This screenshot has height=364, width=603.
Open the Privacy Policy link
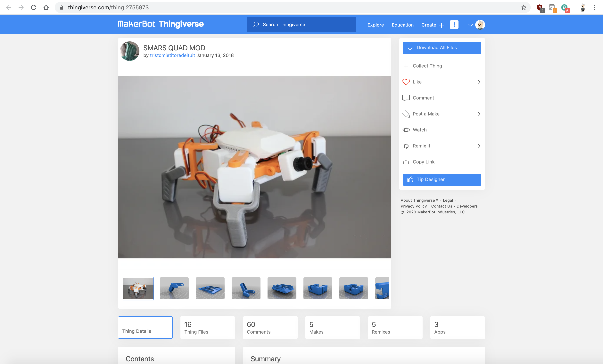[x=413, y=206]
